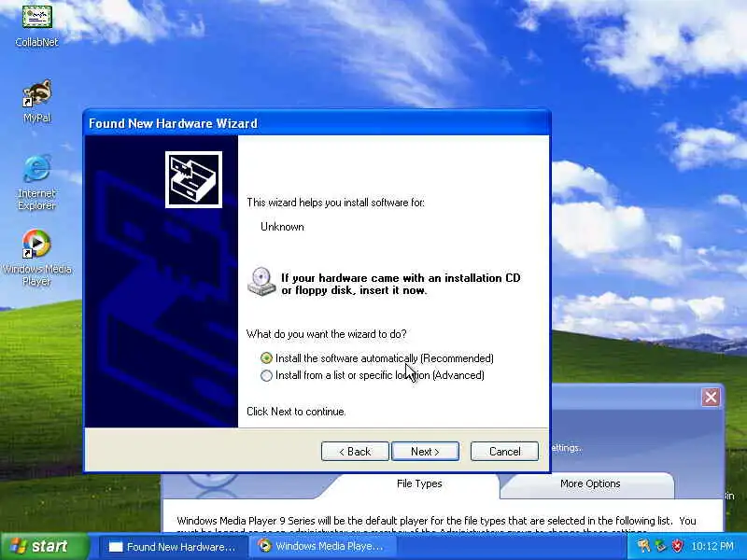The width and height of the screenshot is (747, 560).
Task: Close the Windows Media Player setup window
Action: tap(711, 397)
